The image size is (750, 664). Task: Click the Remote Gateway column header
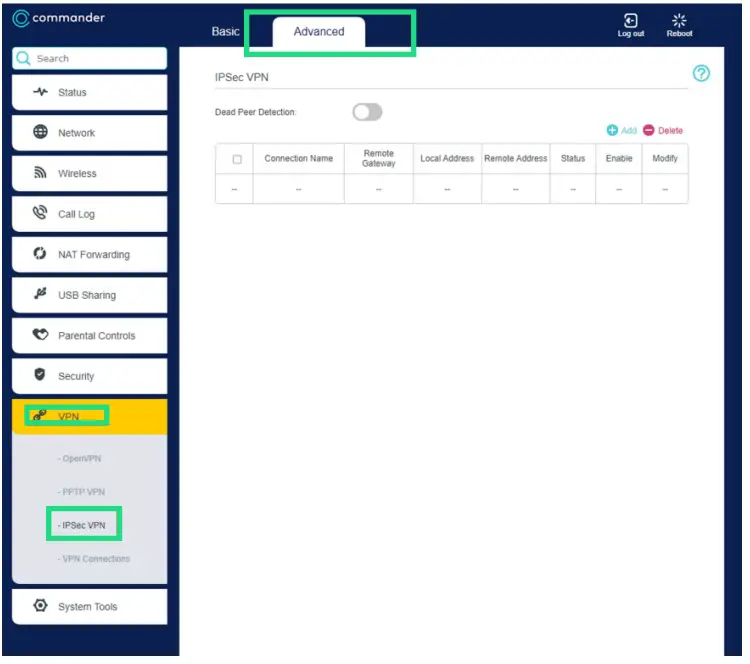coord(379,159)
